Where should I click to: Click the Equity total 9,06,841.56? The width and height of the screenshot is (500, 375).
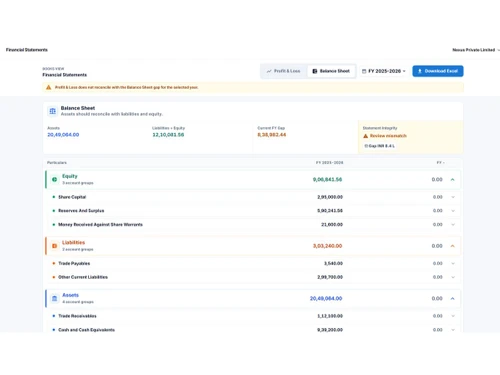tap(327, 180)
